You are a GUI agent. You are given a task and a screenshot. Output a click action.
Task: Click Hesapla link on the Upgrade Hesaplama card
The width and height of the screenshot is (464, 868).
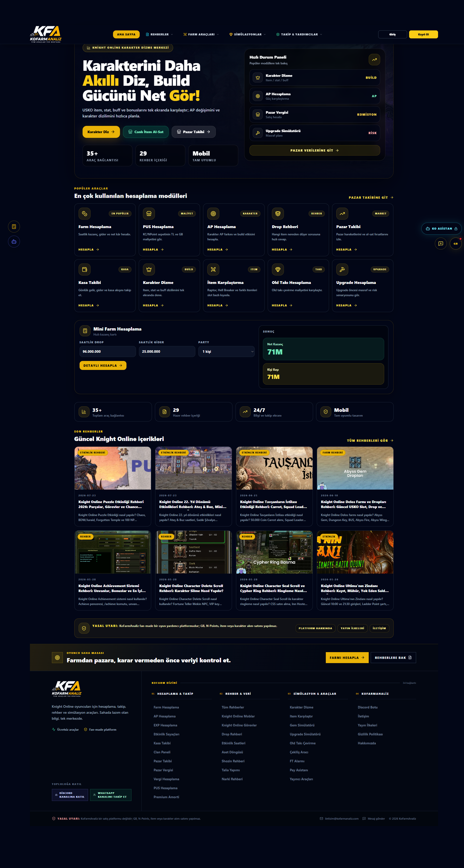(346, 305)
